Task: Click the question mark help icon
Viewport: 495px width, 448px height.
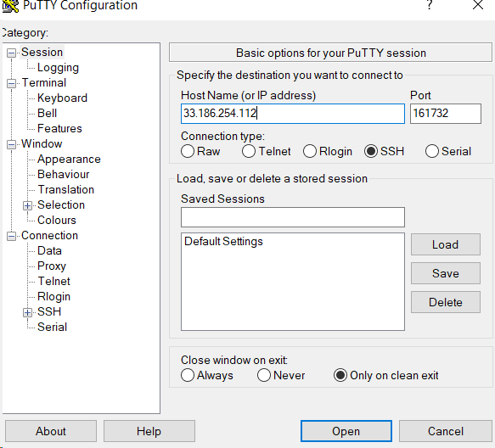Action: (429, 5)
